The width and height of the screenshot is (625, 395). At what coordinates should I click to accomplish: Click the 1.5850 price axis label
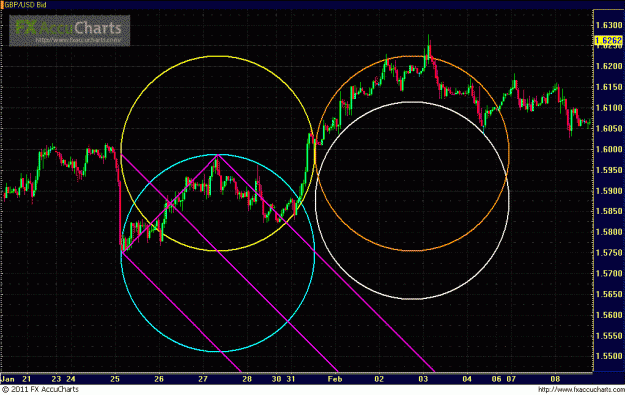pos(609,211)
